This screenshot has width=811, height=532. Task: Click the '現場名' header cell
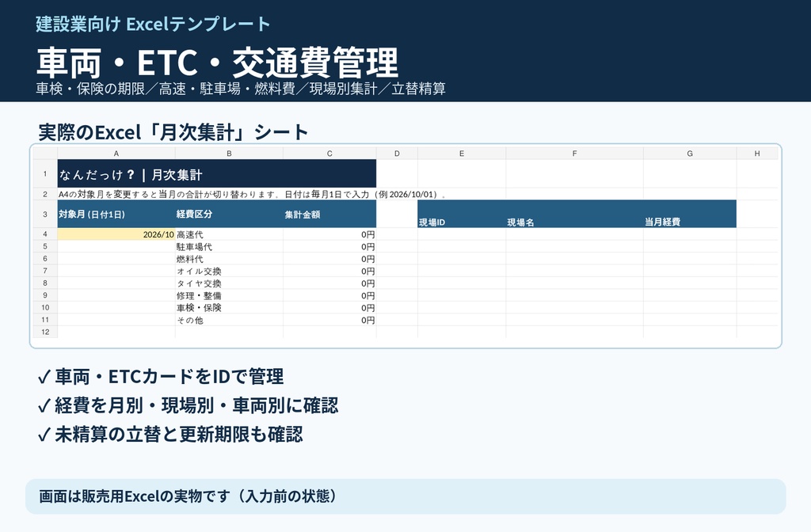pyautogui.click(x=574, y=214)
